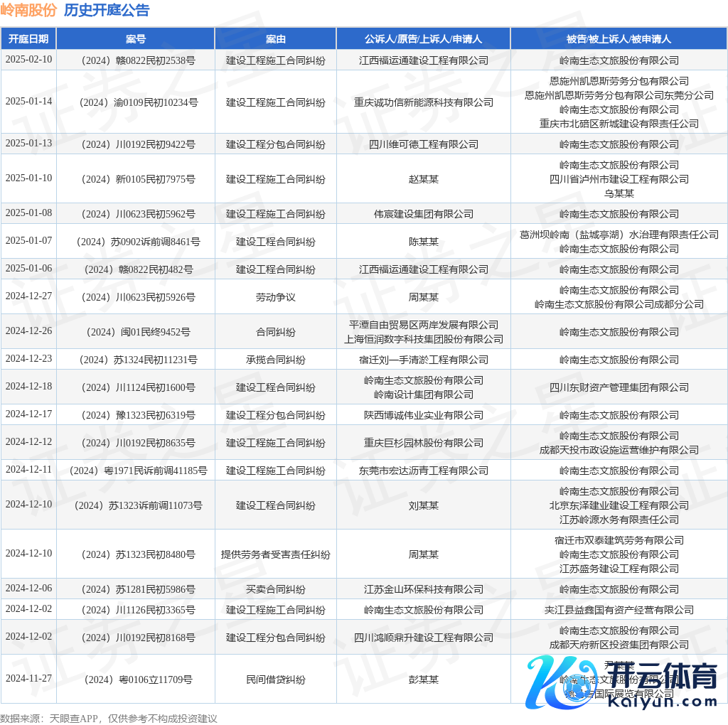Select the 民间借贷纠纷 case cause cell
The height and width of the screenshot is (725, 728).
[275, 680]
